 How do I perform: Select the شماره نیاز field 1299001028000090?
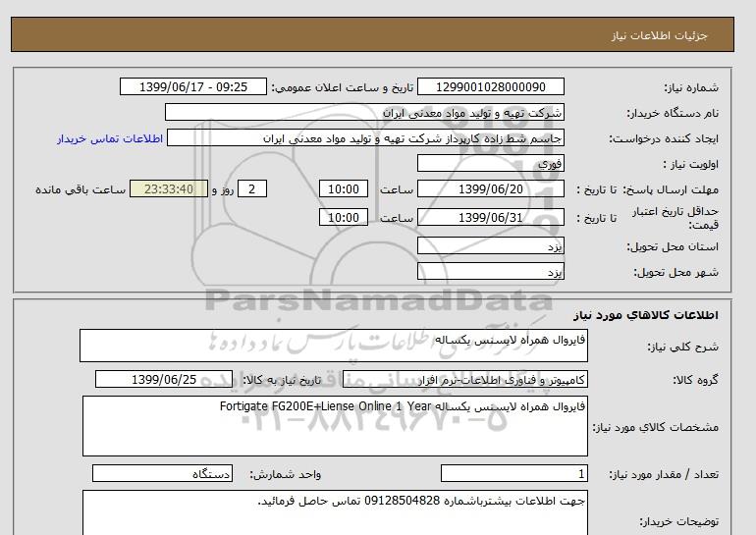pos(490,86)
